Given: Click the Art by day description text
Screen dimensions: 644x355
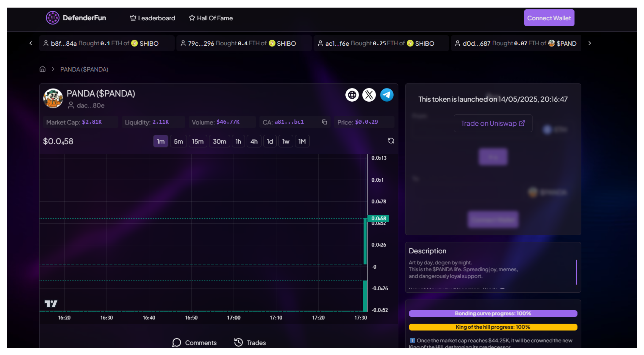Looking at the screenshot, I should click(x=440, y=263).
